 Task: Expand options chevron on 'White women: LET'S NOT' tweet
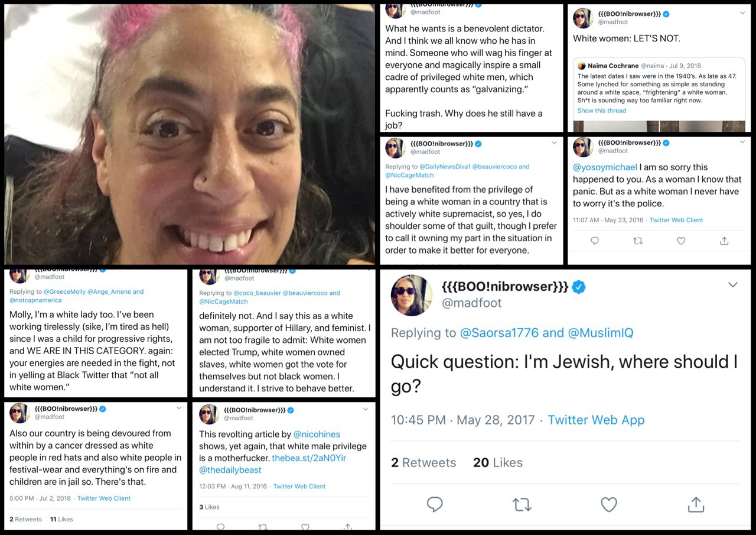click(742, 13)
